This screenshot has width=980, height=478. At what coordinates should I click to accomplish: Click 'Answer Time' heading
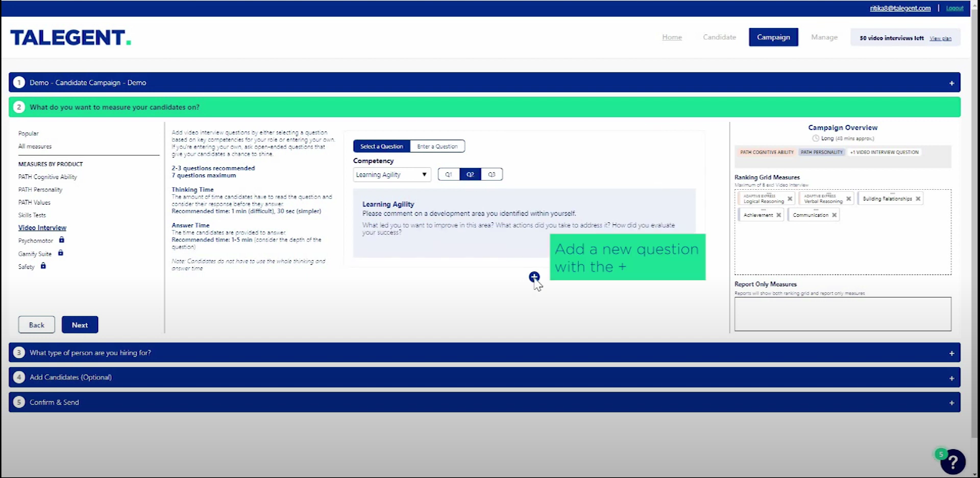[x=190, y=225]
